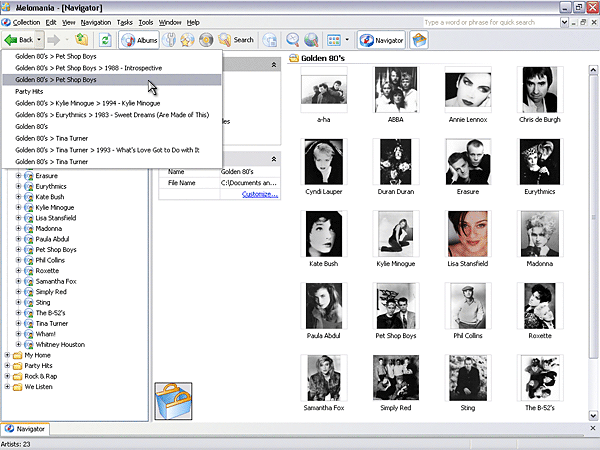Select history entry 1994 - Kylie Minogue
Screen dimensions: 600x450
pos(112,103)
